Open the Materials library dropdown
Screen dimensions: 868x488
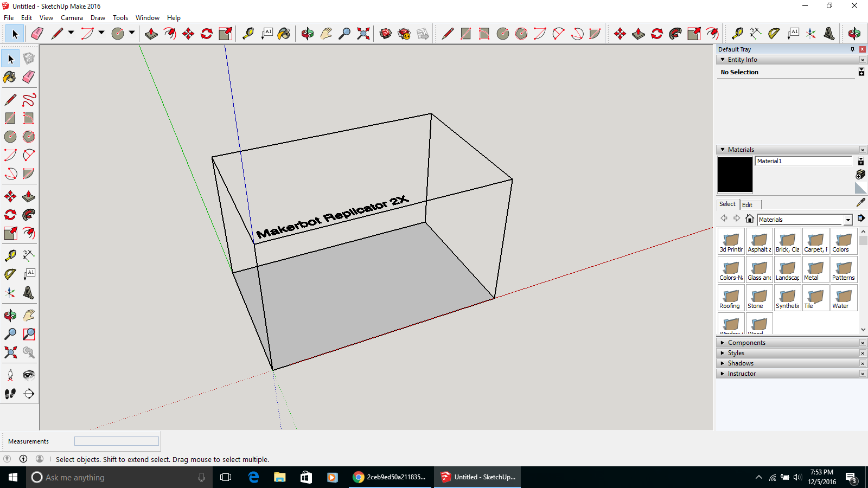tap(848, 220)
